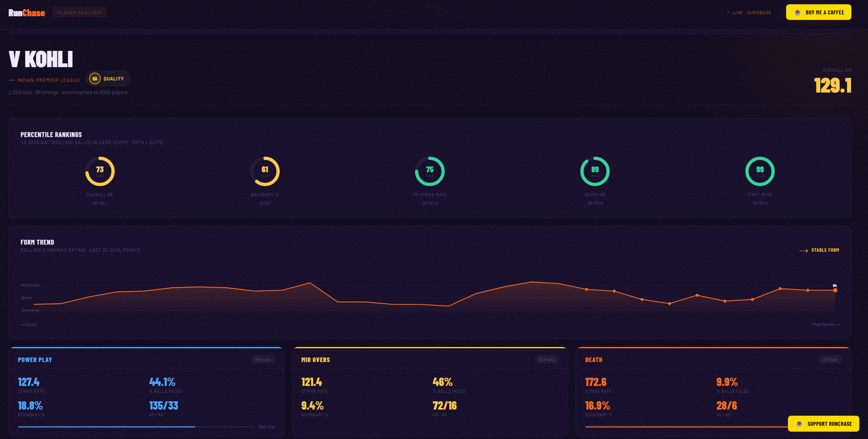Click the 68 quality score circle
This screenshot has height=439, width=868.
pyautogui.click(x=95, y=78)
